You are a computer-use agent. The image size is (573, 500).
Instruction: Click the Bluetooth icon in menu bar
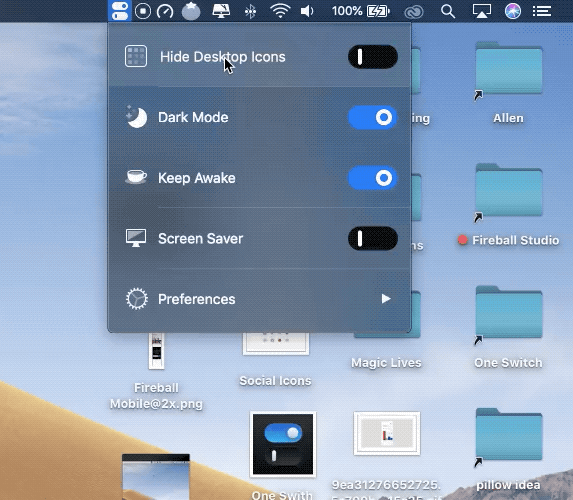pyautogui.click(x=250, y=12)
